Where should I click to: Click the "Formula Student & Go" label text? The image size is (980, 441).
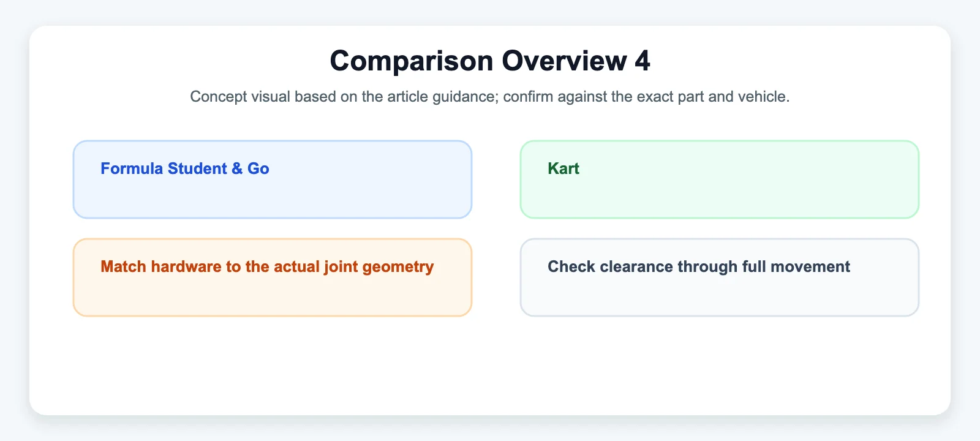click(x=185, y=168)
